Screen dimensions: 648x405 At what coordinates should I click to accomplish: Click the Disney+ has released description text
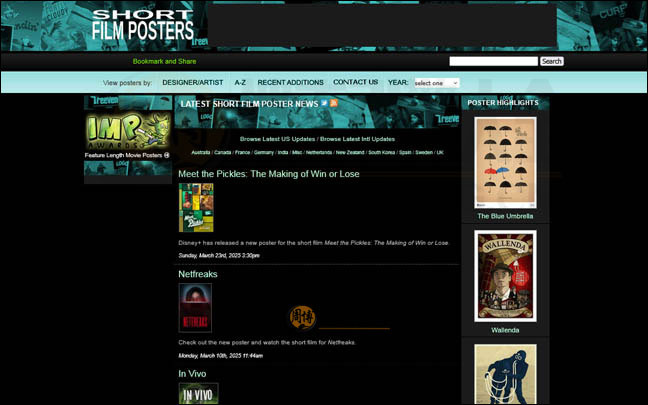point(314,243)
